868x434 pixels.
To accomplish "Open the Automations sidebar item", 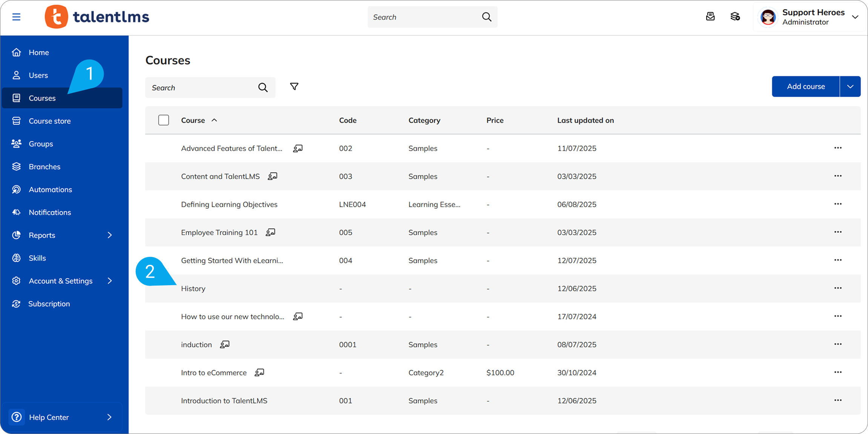I will 50,189.
